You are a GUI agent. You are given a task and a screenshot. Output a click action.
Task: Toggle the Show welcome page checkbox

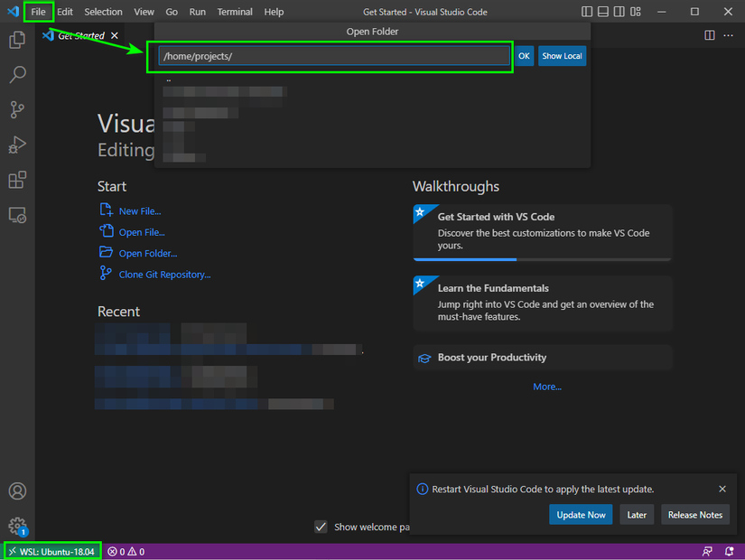(321, 527)
